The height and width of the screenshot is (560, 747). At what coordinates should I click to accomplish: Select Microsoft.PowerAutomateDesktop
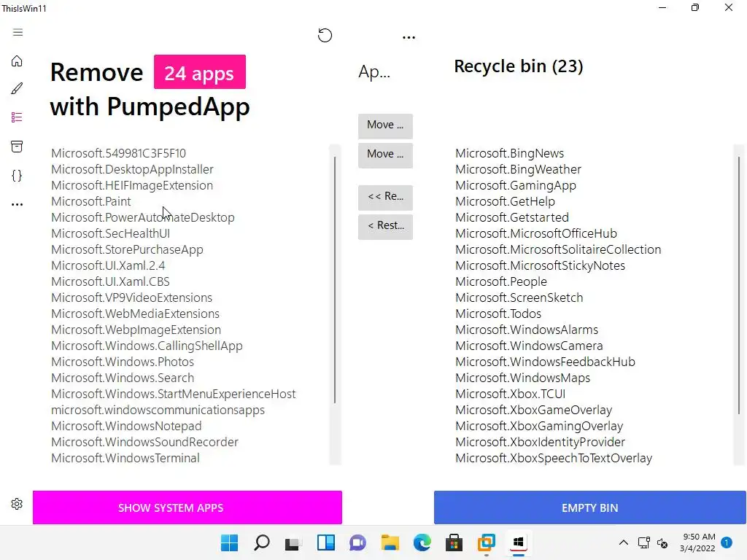(x=143, y=217)
